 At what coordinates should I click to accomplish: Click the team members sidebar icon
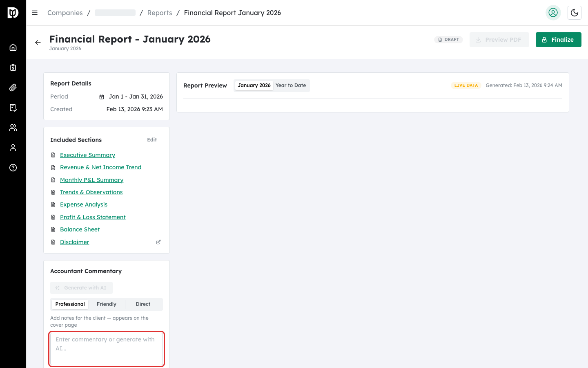(x=13, y=128)
